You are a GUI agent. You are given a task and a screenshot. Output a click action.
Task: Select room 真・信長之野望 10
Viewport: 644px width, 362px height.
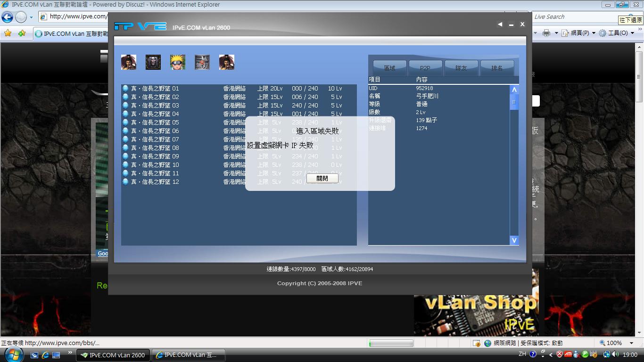click(x=239, y=165)
